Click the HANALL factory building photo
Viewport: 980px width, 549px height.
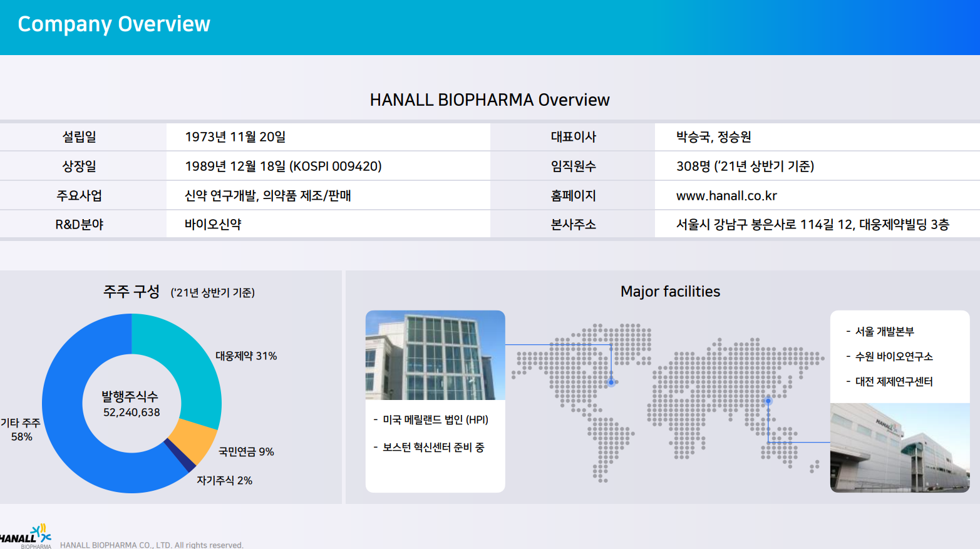(900, 448)
